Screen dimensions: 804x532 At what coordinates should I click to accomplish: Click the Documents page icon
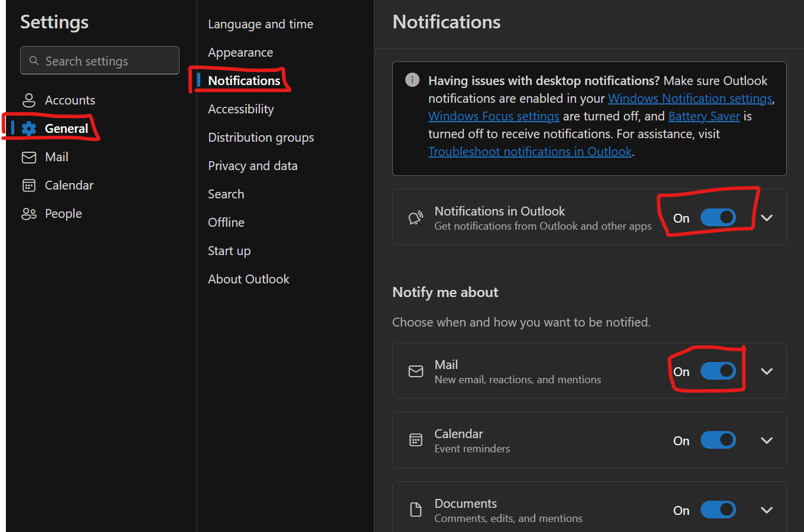point(416,510)
